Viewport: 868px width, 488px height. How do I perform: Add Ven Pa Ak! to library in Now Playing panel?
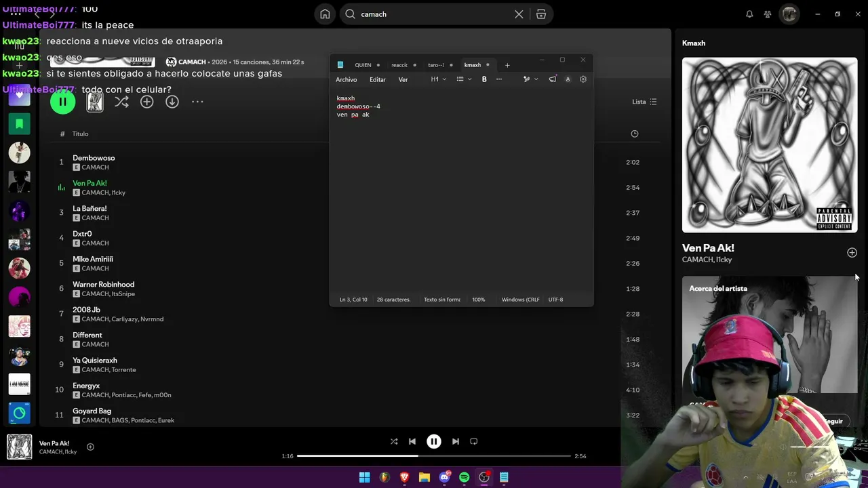852,253
